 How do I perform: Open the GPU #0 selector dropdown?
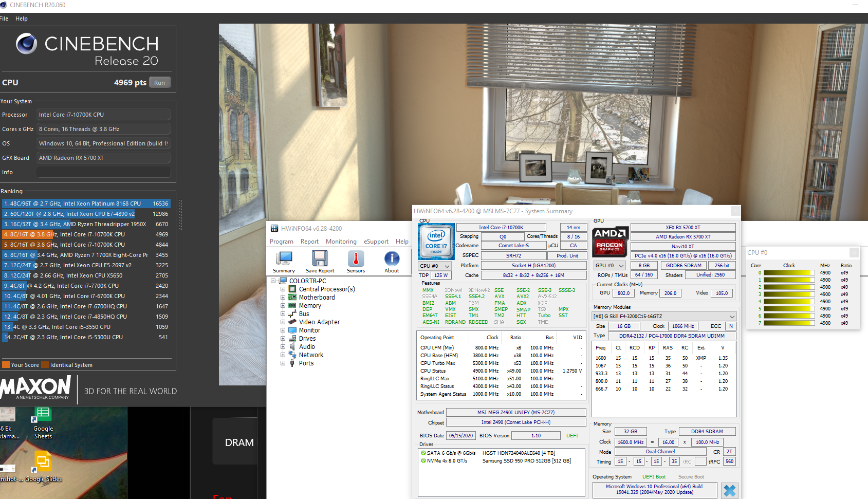(x=610, y=266)
